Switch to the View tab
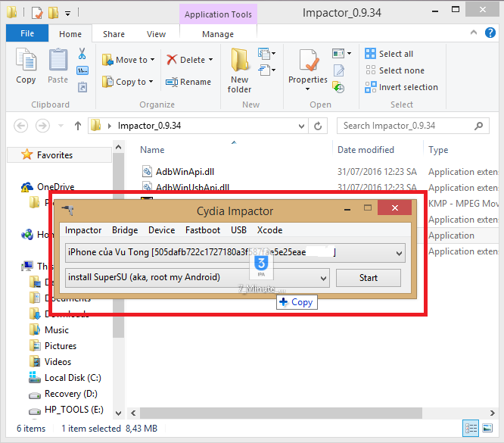This screenshot has height=443, width=504. point(156,34)
